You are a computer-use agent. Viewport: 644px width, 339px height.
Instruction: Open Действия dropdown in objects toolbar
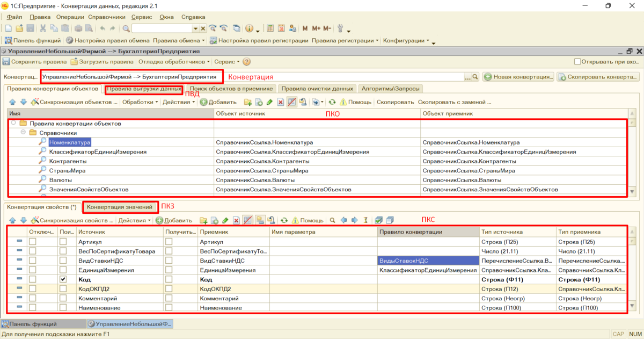click(178, 102)
